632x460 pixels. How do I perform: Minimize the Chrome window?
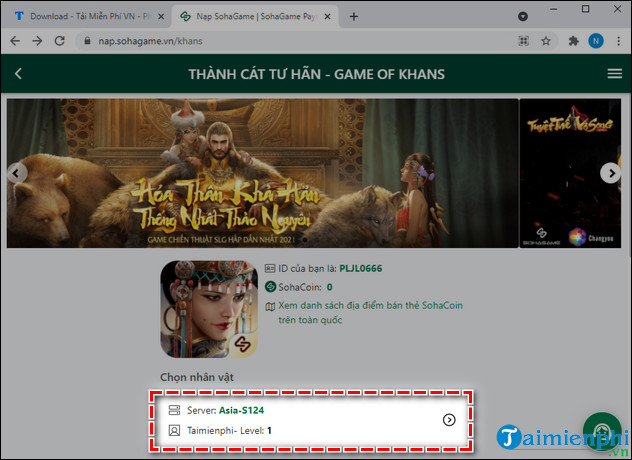(x=553, y=9)
